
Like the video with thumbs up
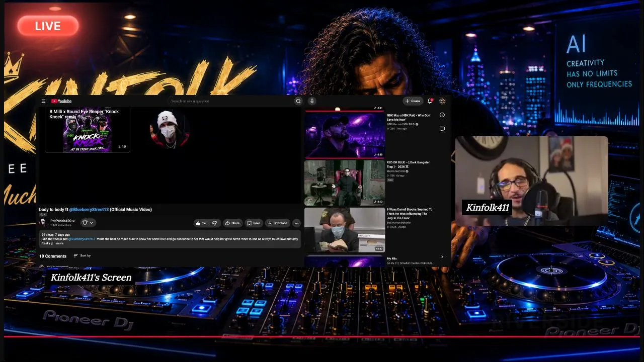coord(201,223)
